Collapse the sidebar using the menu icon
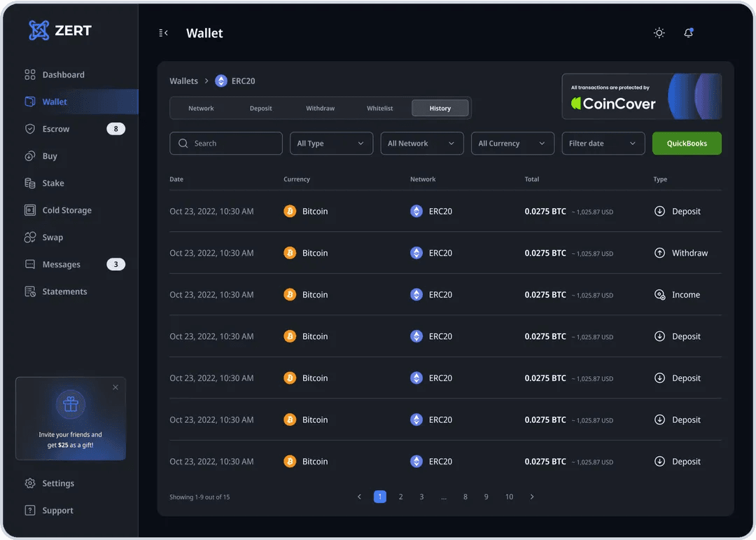Viewport: 756px width, 540px height. [164, 33]
